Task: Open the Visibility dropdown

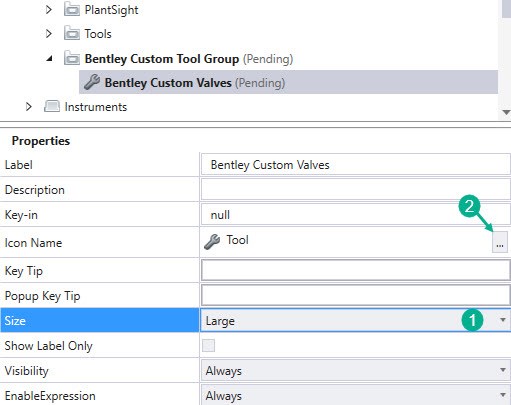Action: click(x=355, y=370)
